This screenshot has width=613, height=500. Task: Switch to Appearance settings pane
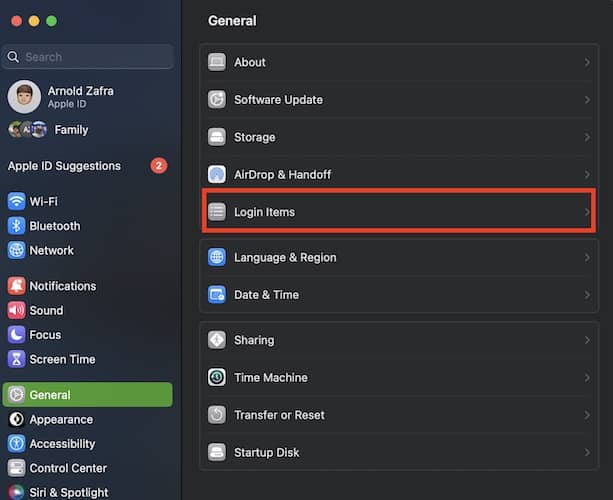coord(61,420)
